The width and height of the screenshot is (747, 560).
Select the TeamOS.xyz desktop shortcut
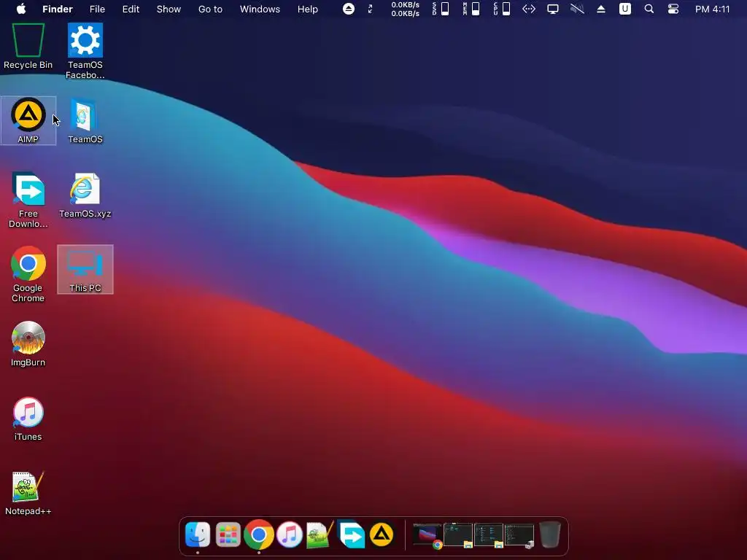click(x=85, y=195)
